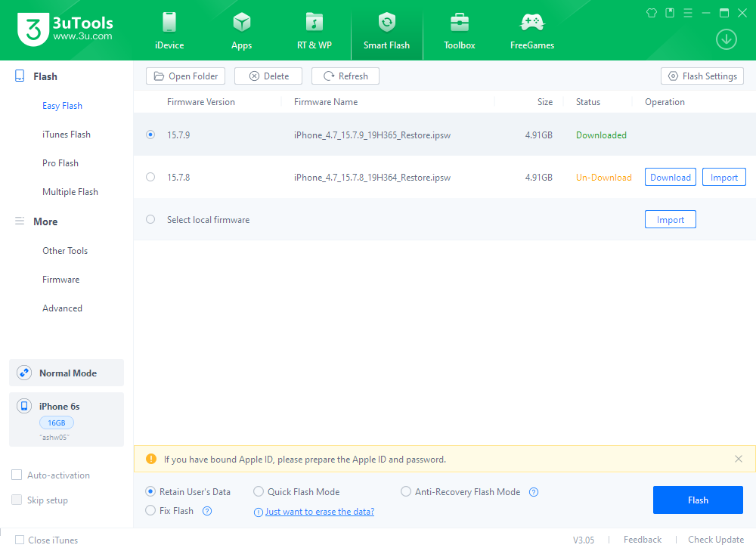Import firmware for the 15.7.8 row
Image resolution: width=756 pixels, height=551 pixels.
click(x=724, y=178)
